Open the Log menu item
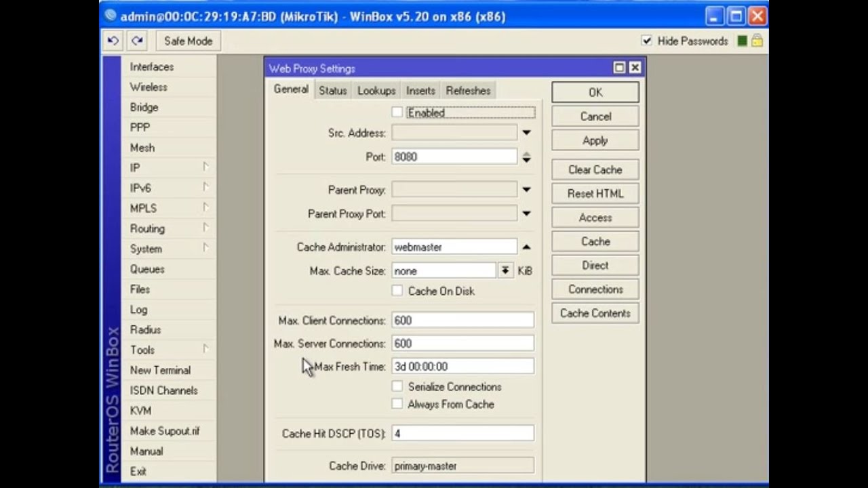Screen dimensions: 868x488 (x=138, y=310)
